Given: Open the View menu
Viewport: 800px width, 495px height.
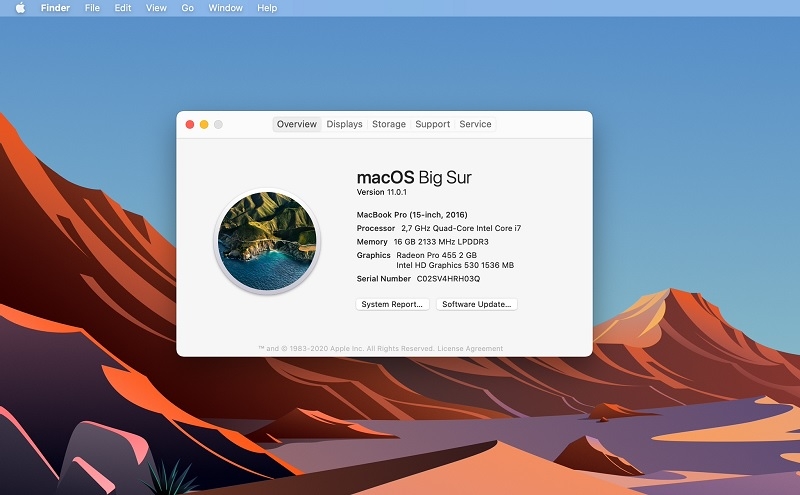Looking at the screenshot, I should tap(156, 8).
